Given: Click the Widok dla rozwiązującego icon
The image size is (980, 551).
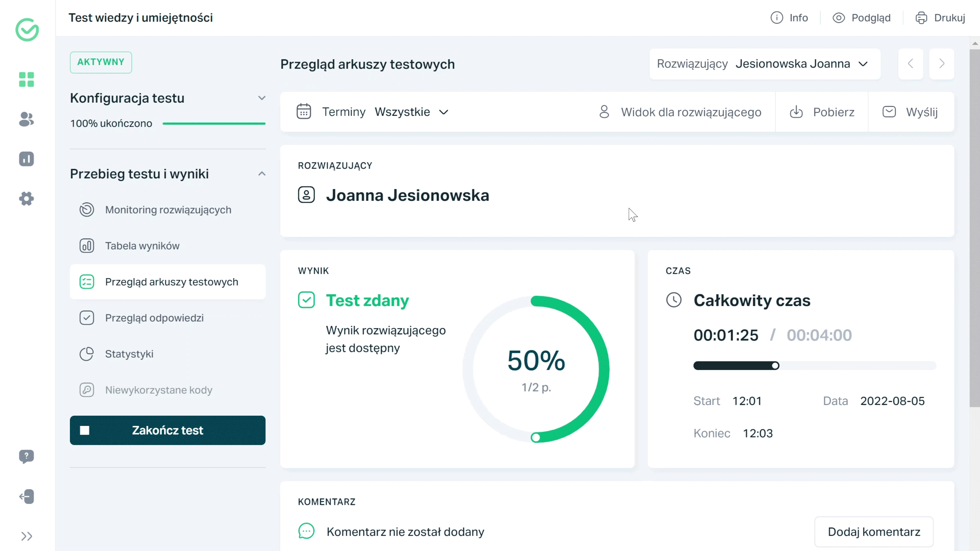Looking at the screenshot, I should 604,112.
